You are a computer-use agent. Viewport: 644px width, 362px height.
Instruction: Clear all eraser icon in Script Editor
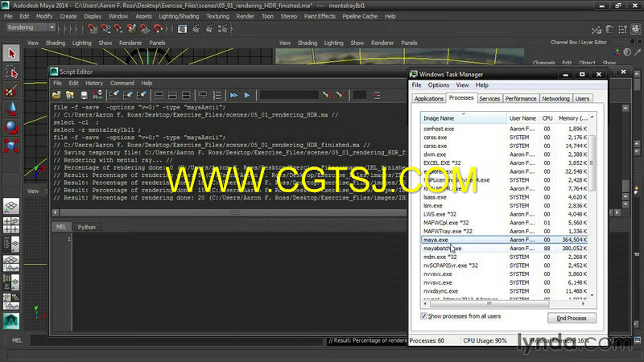coord(142,95)
